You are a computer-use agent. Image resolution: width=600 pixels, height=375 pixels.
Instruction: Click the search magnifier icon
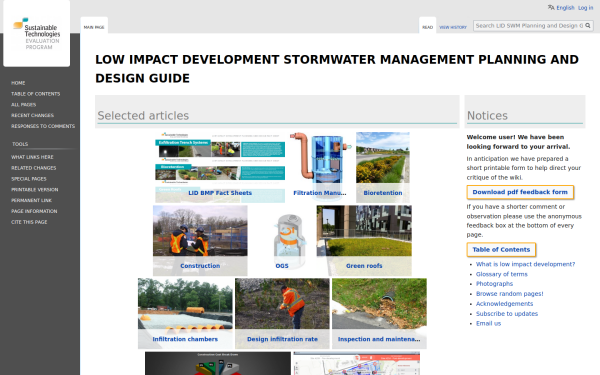588,26
